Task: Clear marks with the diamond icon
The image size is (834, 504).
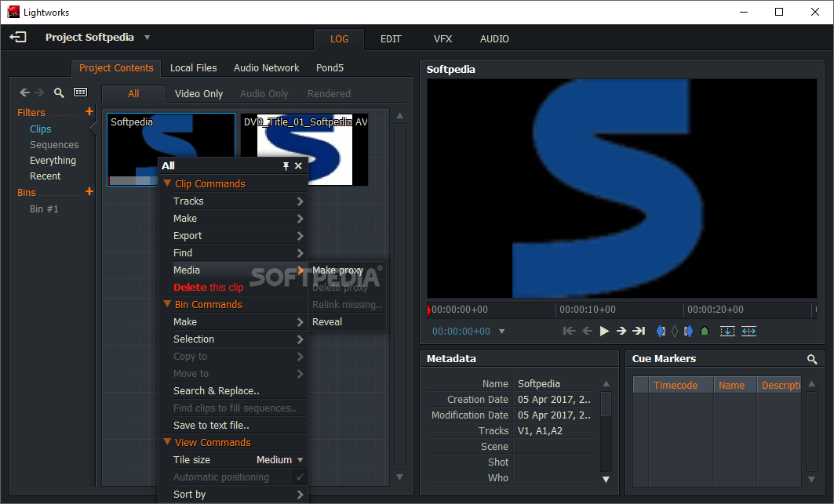Action: [675, 332]
